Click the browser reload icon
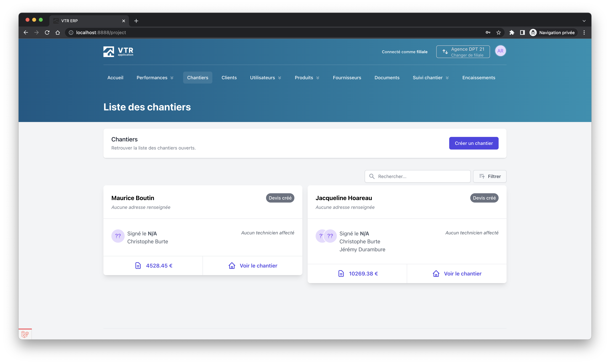The height and width of the screenshot is (364, 610). pos(47,33)
